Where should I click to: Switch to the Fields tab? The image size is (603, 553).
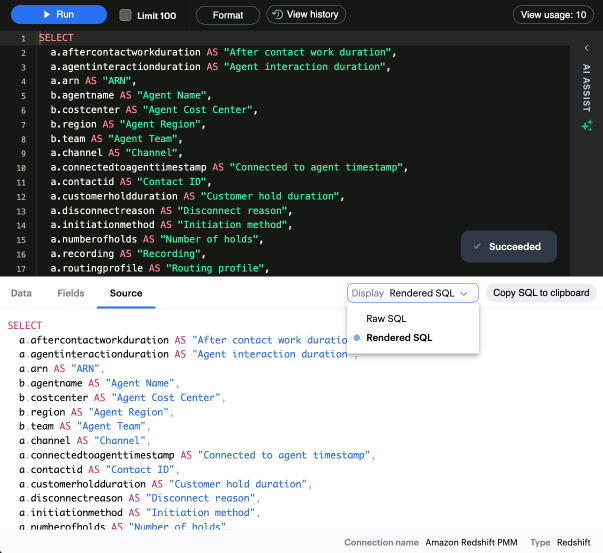71,293
